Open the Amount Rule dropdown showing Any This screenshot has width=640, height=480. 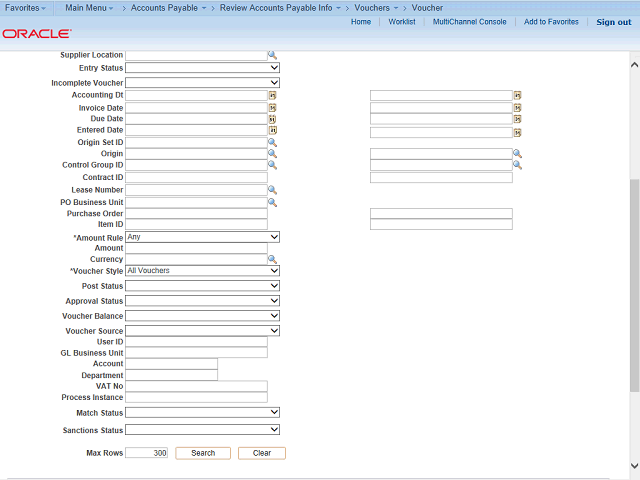[x=202, y=237]
